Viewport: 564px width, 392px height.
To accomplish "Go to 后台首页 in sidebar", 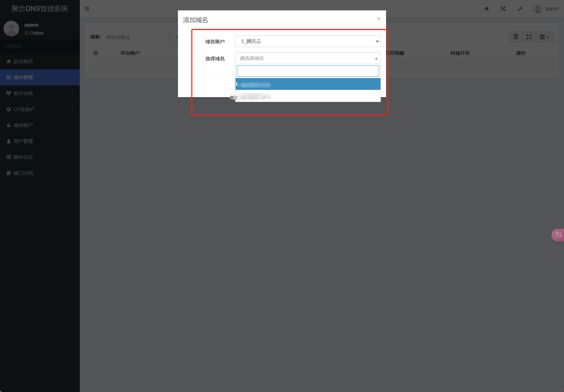I will (40, 61).
